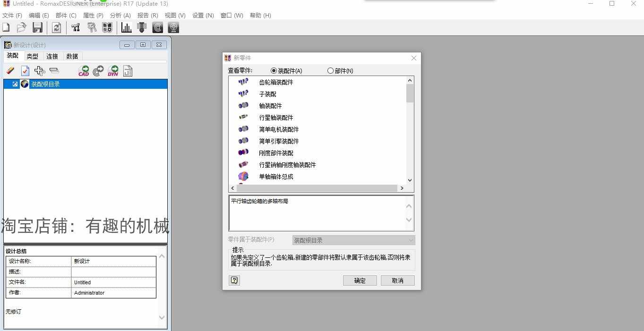Open the bar chart analysis toolbar icon

[126, 28]
